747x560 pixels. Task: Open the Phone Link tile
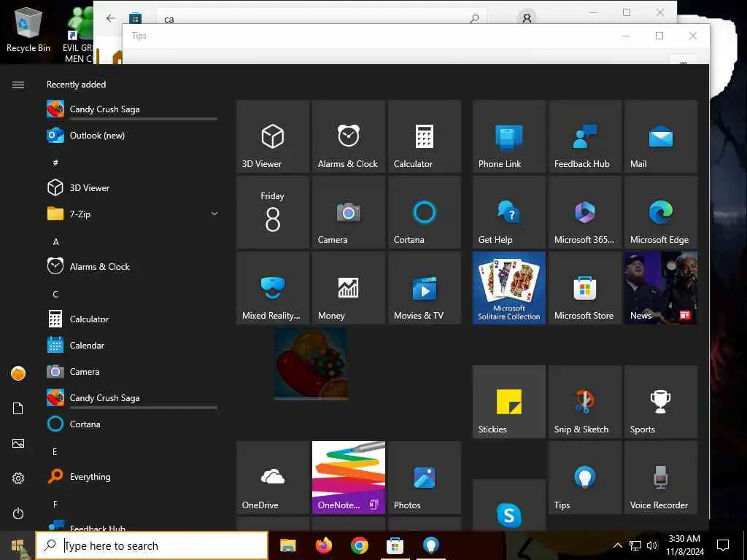[x=508, y=136]
